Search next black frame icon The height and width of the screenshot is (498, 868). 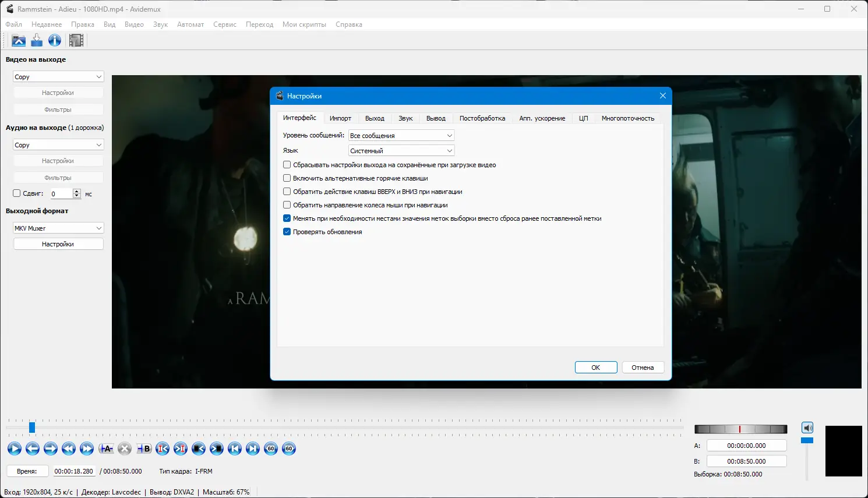pyautogui.click(x=217, y=448)
